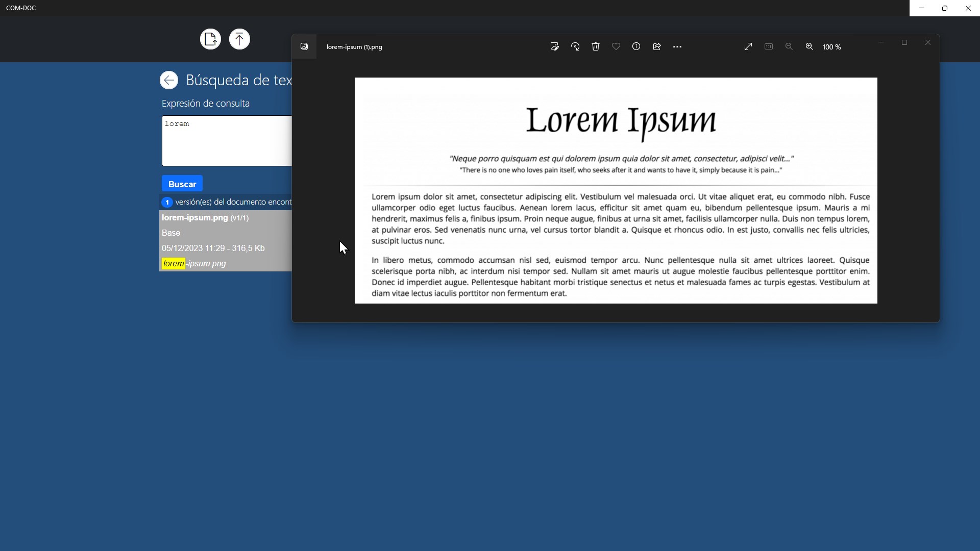Open the lorem-ipsum.png search result
This screenshot has width=980, height=551.
point(195,218)
